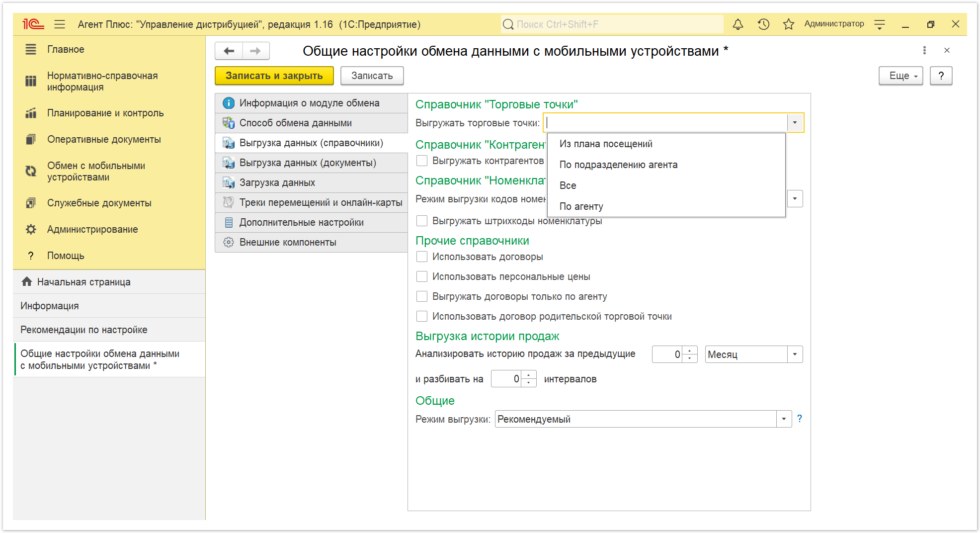980x533 pixels.
Task: Click the Записать button
Action: tap(372, 76)
